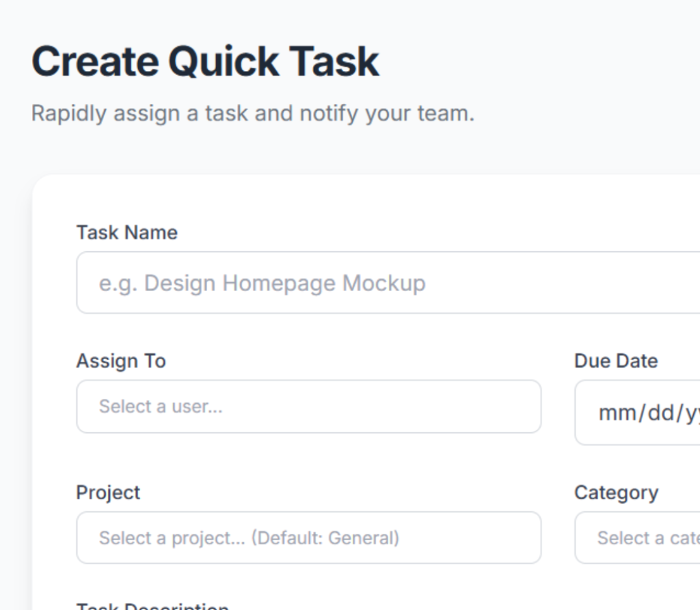Viewport: 700px width, 610px height.
Task: Click the Task Name label
Action: [126, 232]
